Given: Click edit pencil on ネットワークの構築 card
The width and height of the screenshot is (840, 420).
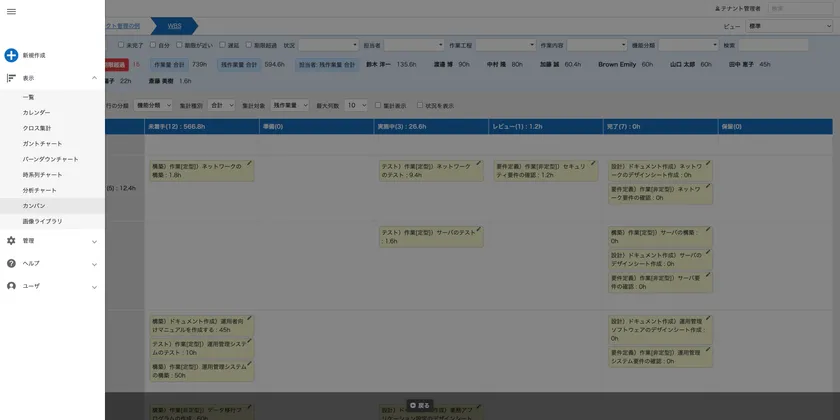Looking at the screenshot, I should pos(250,163).
